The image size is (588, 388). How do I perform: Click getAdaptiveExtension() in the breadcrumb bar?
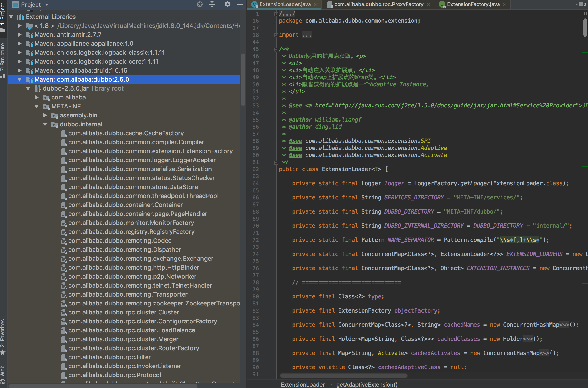367,384
